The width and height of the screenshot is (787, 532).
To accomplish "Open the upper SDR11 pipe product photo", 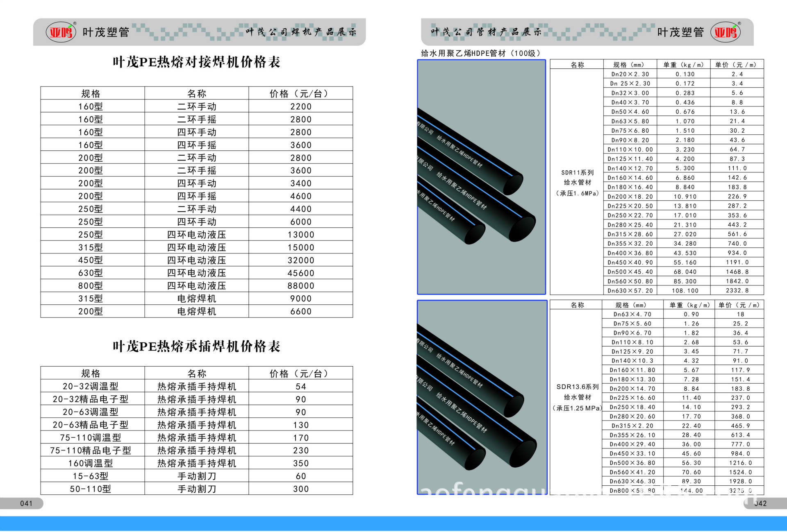I will (481, 177).
